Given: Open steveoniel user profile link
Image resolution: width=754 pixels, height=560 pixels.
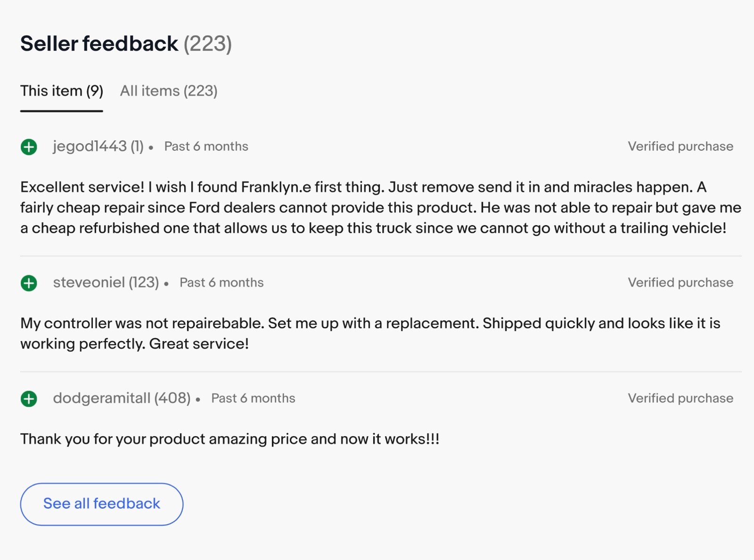Looking at the screenshot, I should (89, 283).
